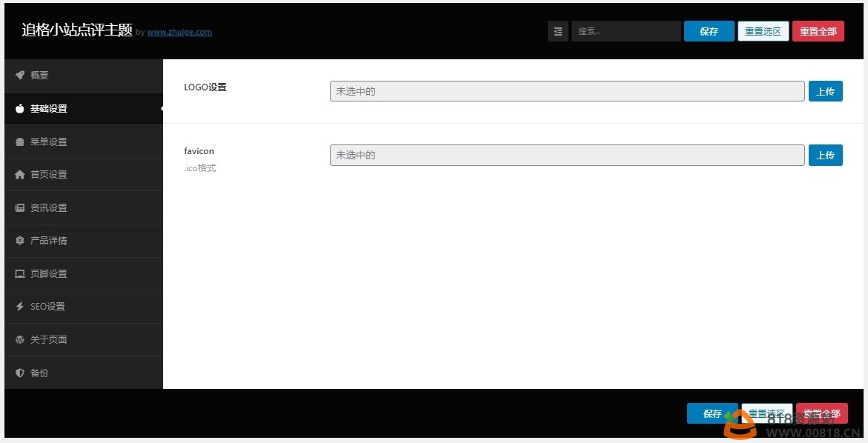Click the rocket icon beside 概要
This screenshot has height=443, width=868.
point(20,76)
